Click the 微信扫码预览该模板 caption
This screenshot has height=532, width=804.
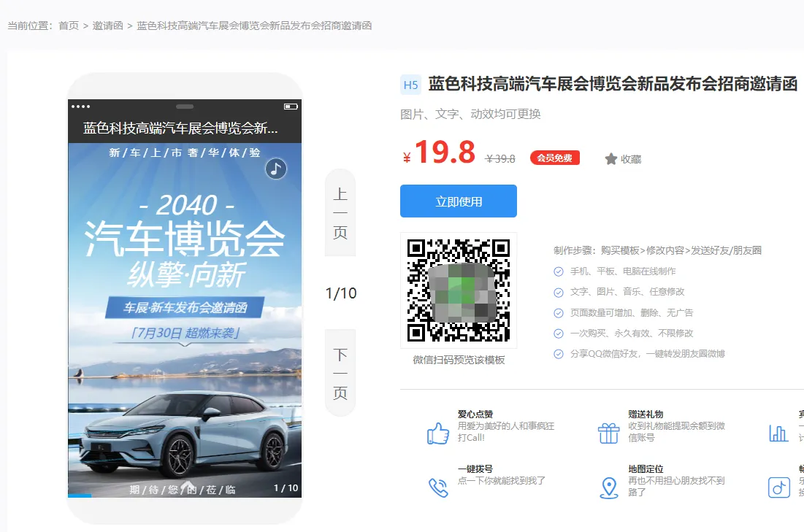[x=459, y=360]
